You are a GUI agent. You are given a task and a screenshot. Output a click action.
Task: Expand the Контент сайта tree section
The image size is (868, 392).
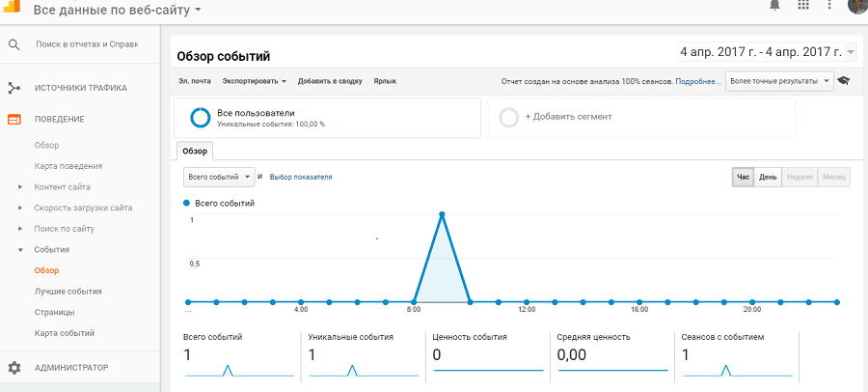20,187
